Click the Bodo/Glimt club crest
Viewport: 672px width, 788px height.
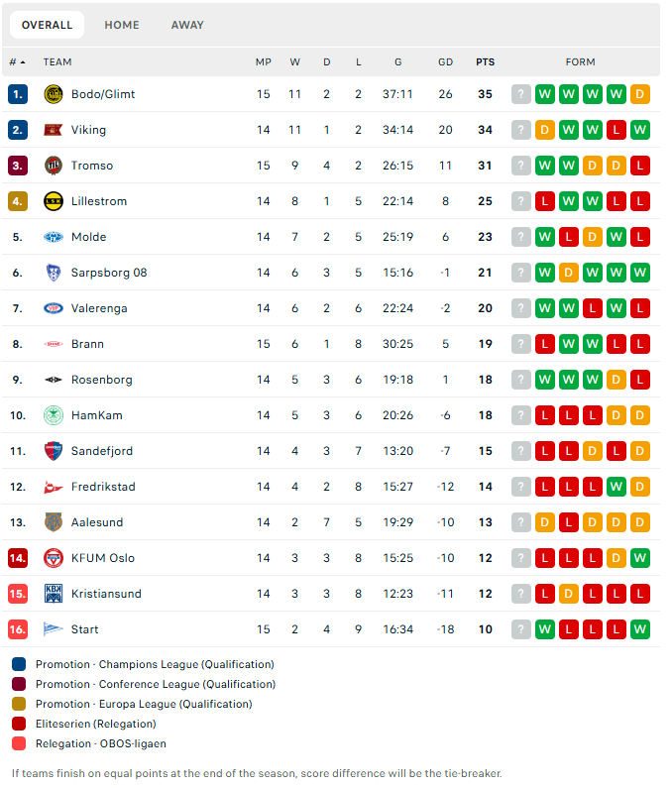54,94
